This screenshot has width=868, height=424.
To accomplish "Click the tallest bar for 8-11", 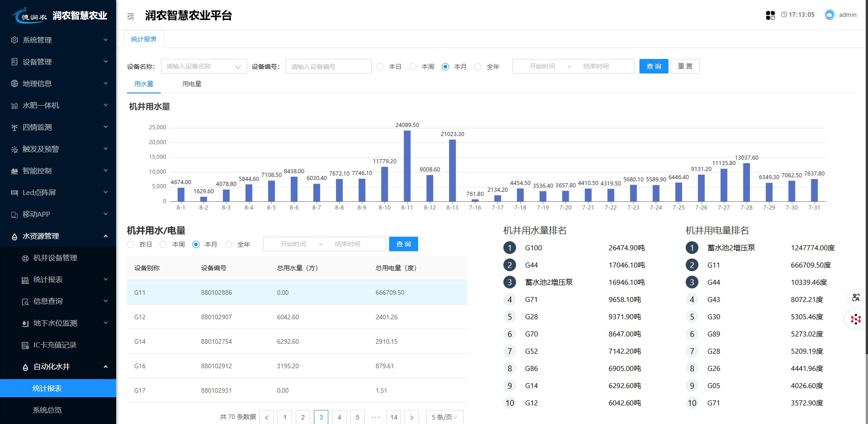I will (x=407, y=166).
